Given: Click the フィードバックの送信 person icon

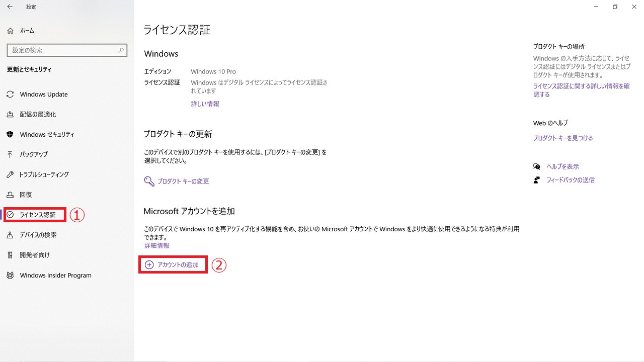Looking at the screenshot, I should pos(537,180).
